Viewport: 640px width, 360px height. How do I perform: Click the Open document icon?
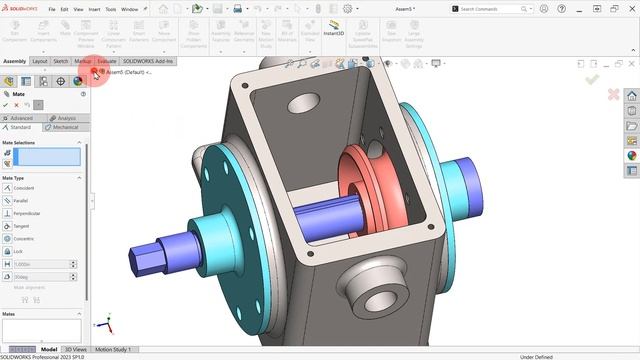(197, 9)
